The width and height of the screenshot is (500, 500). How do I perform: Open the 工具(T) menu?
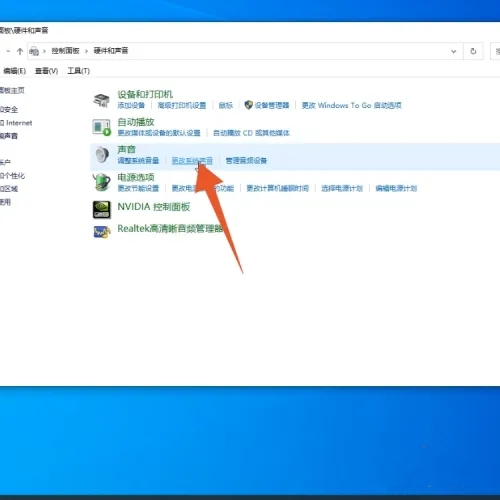click(79, 71)
